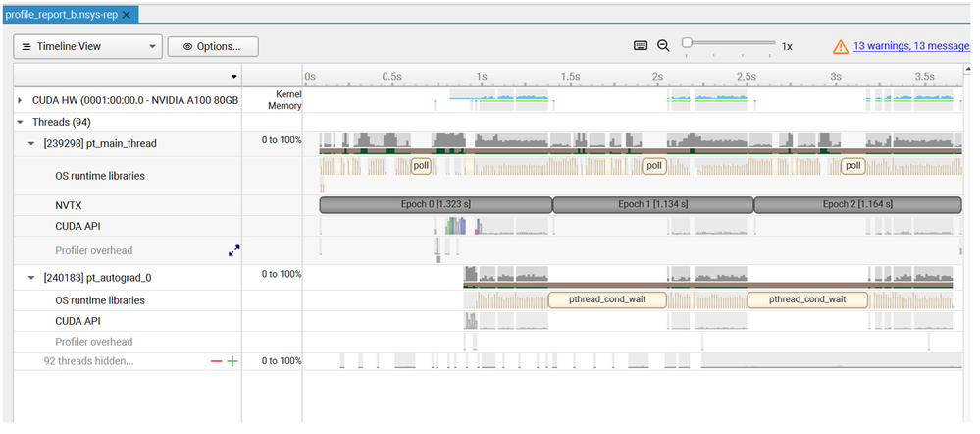
Task: Click the first poll block in main thread
Action: [x=421, y=166]
